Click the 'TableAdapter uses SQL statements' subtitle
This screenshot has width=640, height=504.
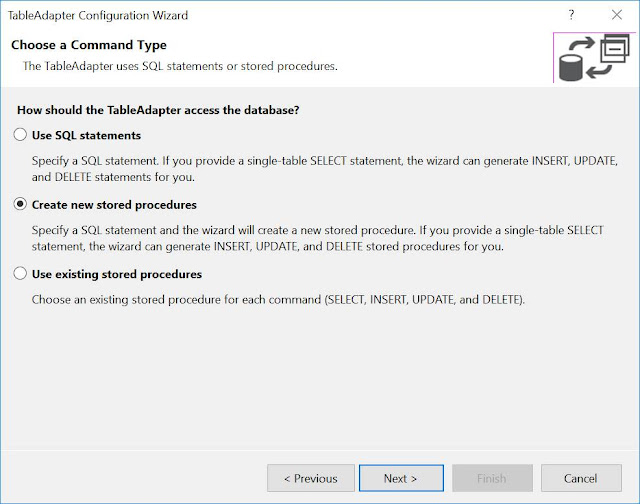coord(180,66)
